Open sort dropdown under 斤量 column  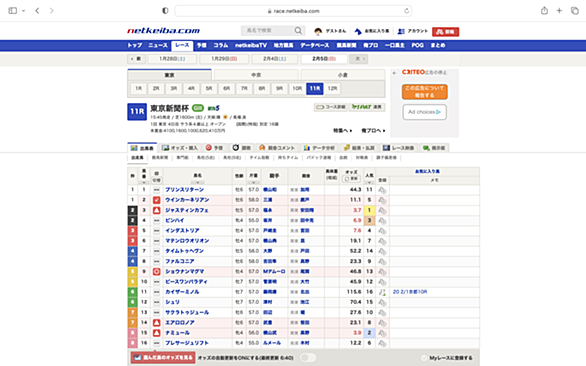253,182
